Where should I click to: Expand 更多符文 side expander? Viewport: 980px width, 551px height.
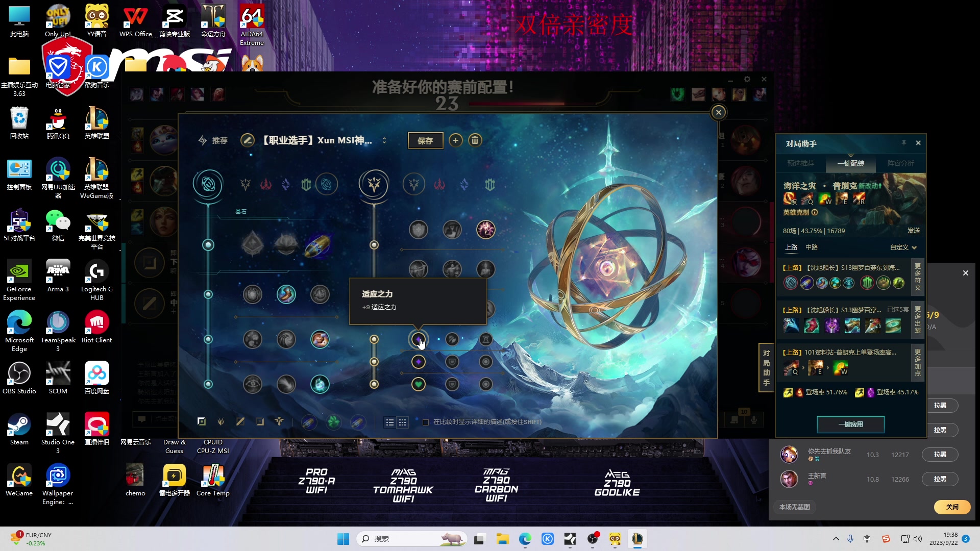pos(918,277)
